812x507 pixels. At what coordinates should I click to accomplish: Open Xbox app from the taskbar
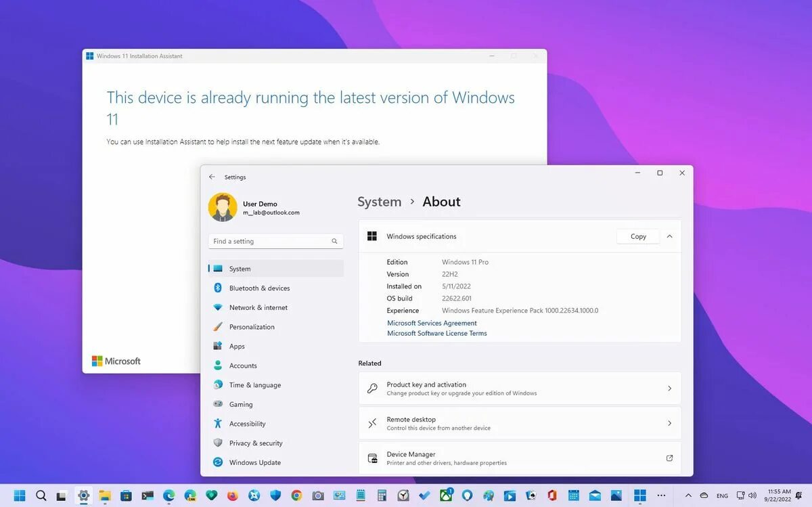click(447, 495)
